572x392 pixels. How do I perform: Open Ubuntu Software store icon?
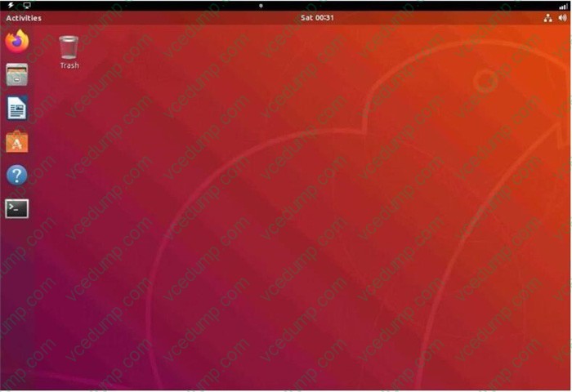(x=16, y=142)
